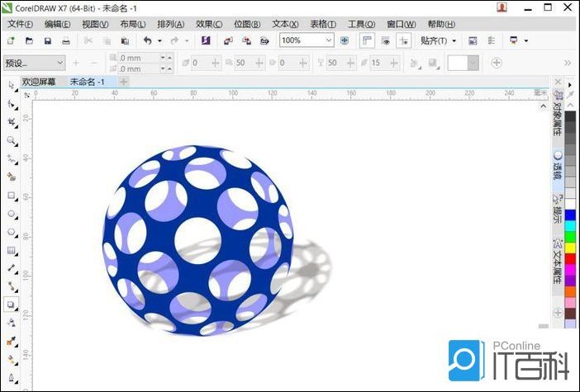
Task: Select the Zoom magnifier tool
Action: (x=11, y=140)
